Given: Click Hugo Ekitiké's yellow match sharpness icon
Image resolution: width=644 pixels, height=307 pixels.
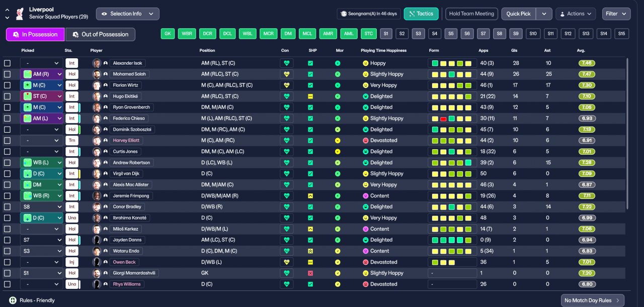Looking at the screenshot, I should coord(310,96).
